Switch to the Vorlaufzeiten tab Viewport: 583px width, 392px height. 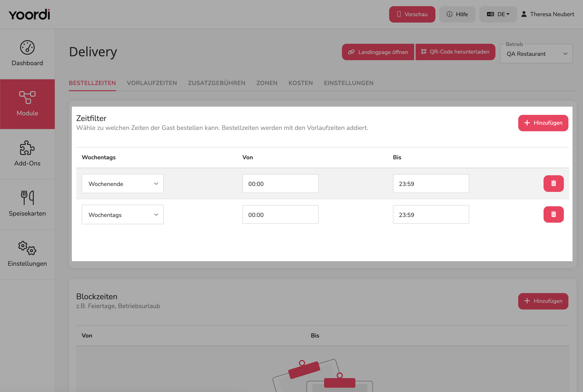coord(152,83)
